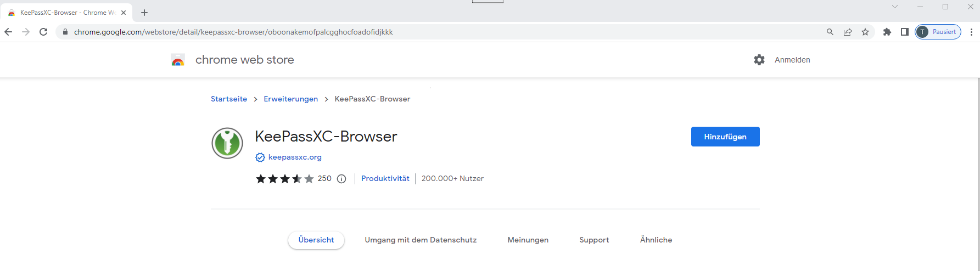Bookmark this page with star icon
The width and height of the screenshot is (980, 271).
pos(865,32)
